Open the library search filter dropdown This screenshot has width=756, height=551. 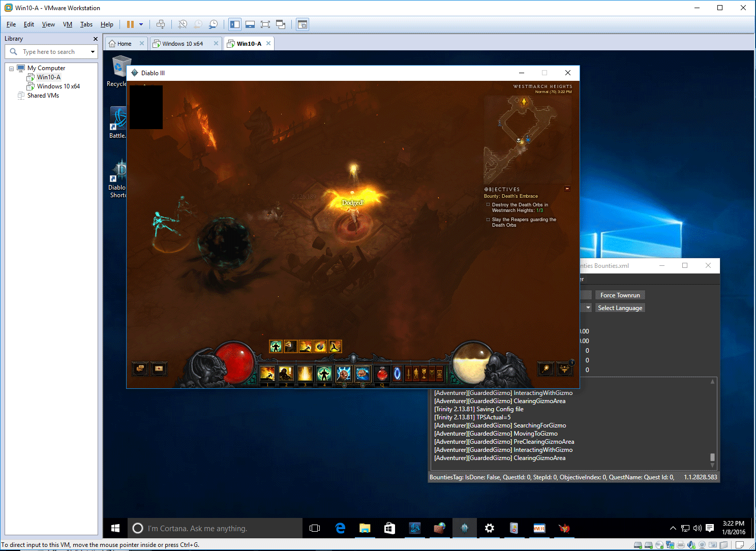click(x=93, y=52)
